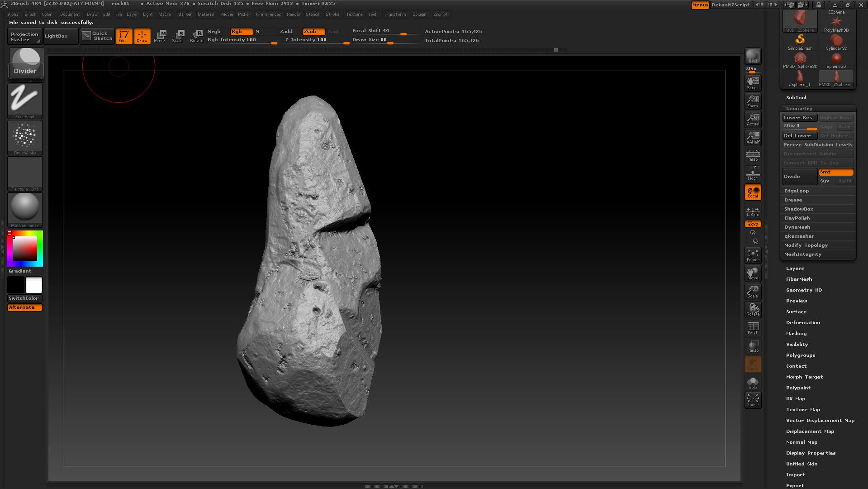This screenshot has width=868, height=489.
Task: Toggle Edit mode
Action: tap(124, 36)
